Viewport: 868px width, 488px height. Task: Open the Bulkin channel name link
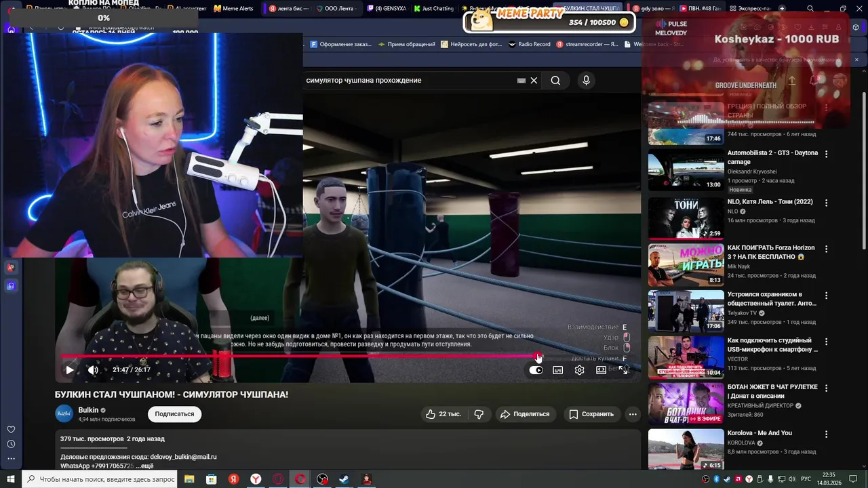click(x=88, y=410)
